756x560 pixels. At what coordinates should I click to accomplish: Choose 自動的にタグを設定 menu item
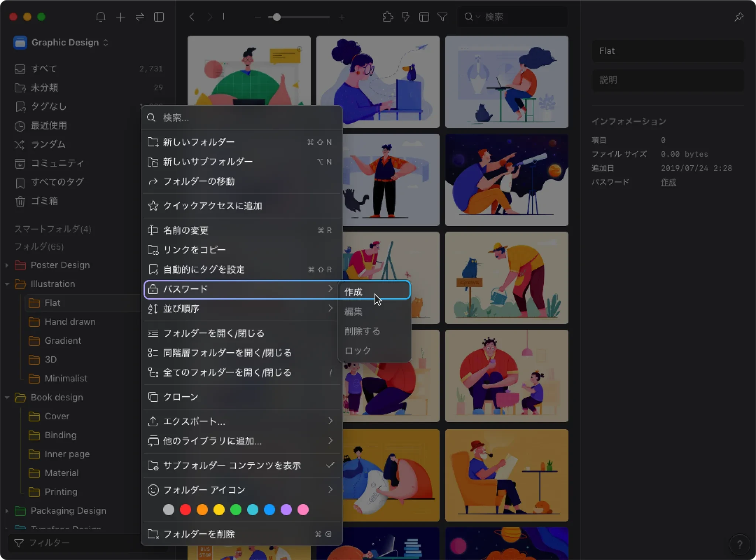[241, 269]
